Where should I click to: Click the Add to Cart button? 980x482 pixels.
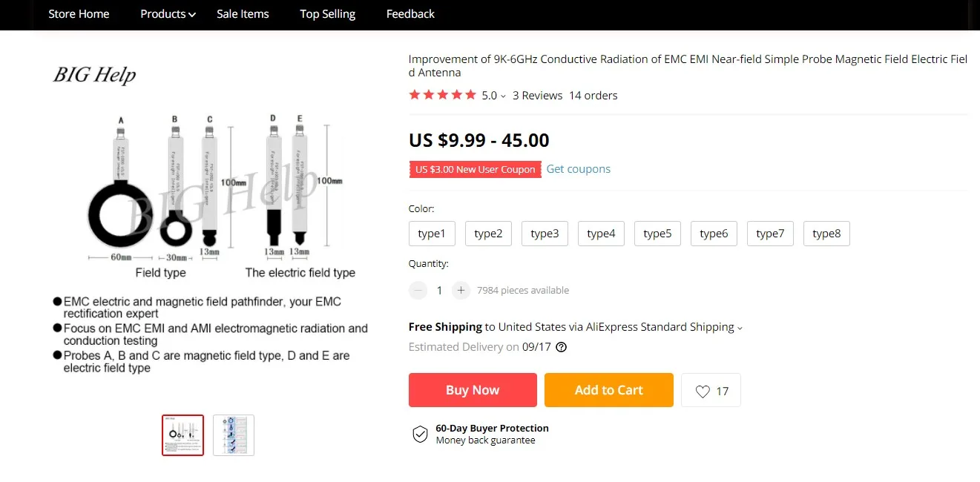[608, 390]
